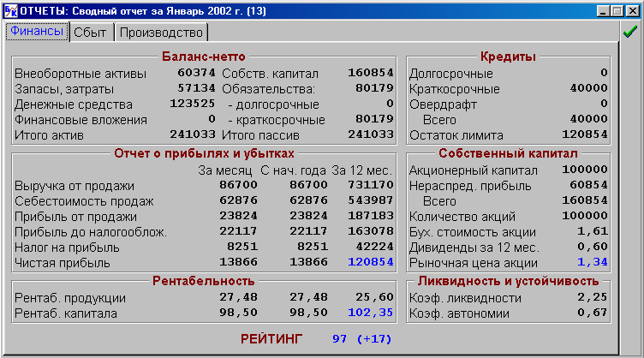Click the Отчет о прибылях и убытках header
The width and height of the screenshot is (644, 358).
point(204,152)
